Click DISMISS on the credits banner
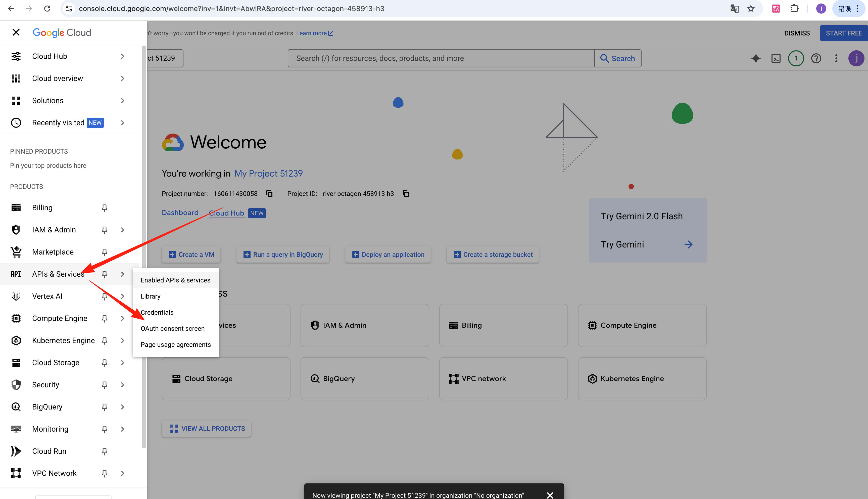Viewport: 868px width, 499px height. tap(797, 33)
